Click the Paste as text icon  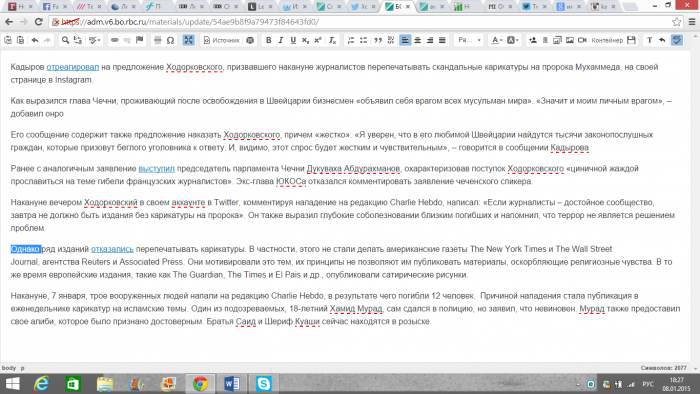click(x=8, y=40)
